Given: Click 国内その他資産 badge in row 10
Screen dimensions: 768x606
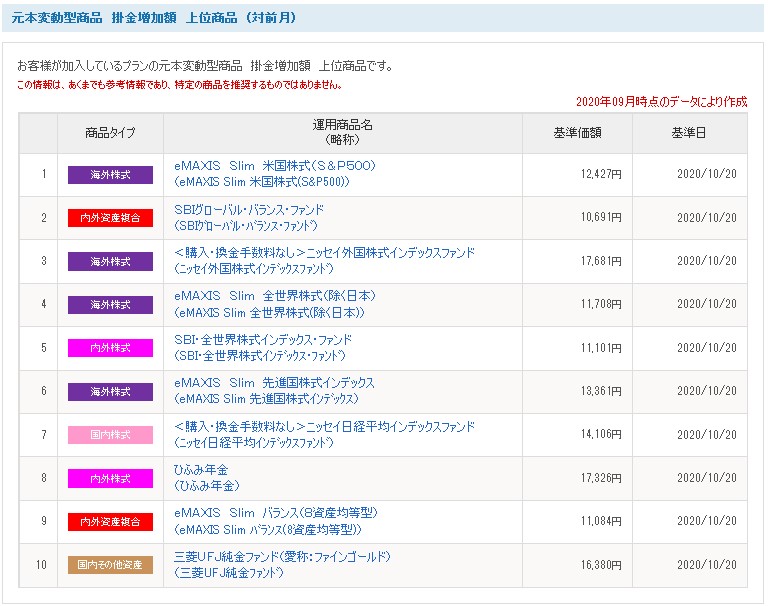Looking at the screenshot, I should point(110,565).
